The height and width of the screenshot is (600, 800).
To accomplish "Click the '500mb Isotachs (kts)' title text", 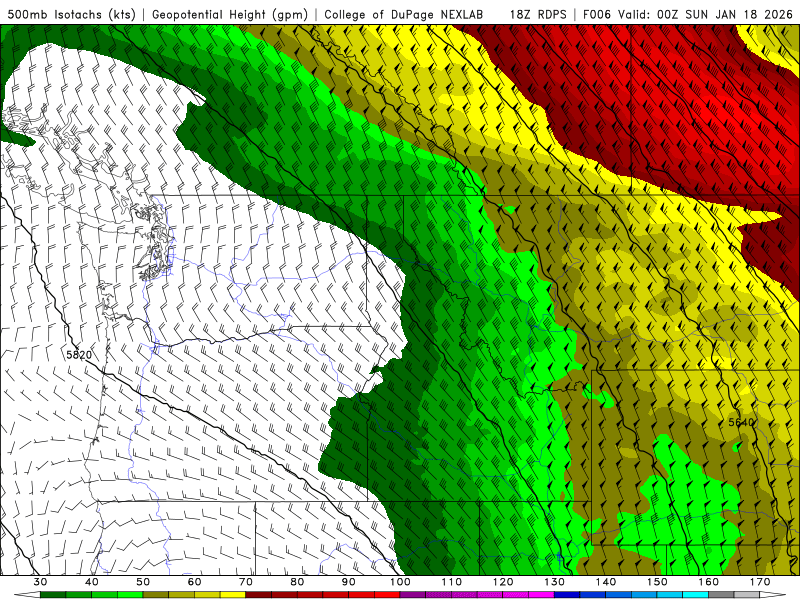I will (x=72, y=14).
